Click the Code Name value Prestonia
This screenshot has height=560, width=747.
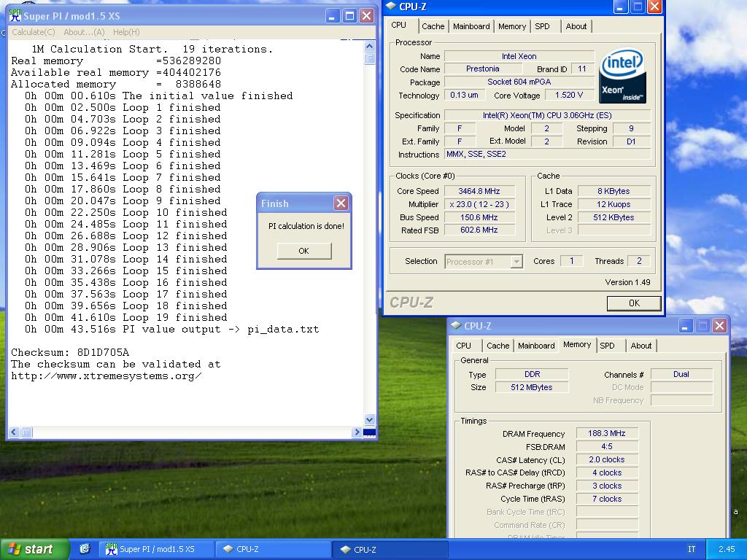[483, 69]
